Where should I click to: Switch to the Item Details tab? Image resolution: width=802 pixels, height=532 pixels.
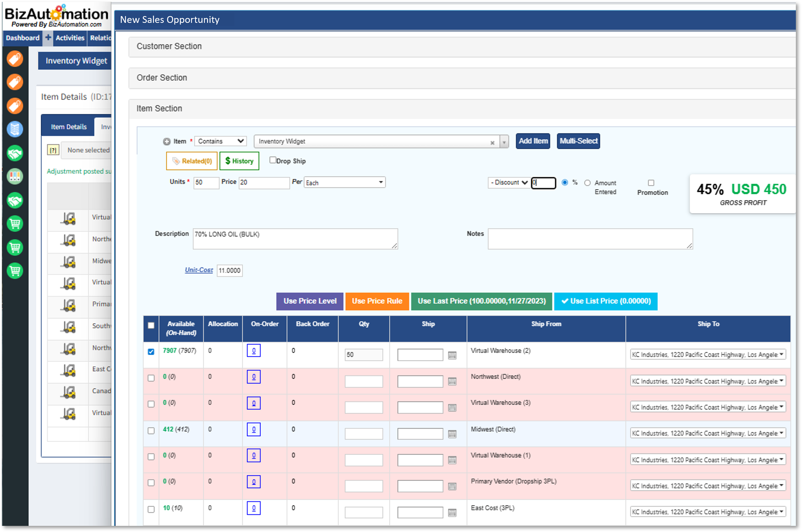point(69,127)
